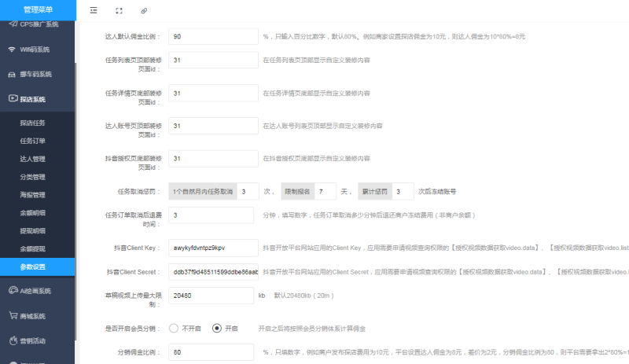
Task: Open 任务订单 in the sidebar
Action: tap(33, 141)
